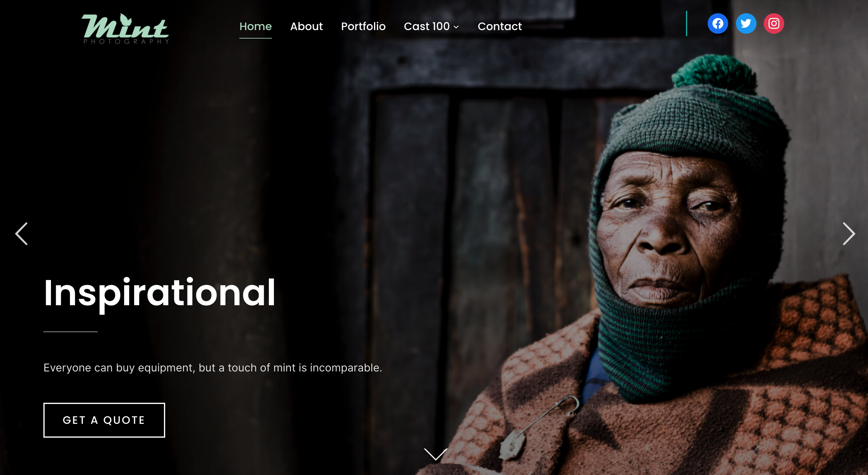868x475 pixels.
Task: Click the scroll-down chevron at page bottom
Action: [x=435, y=454]
